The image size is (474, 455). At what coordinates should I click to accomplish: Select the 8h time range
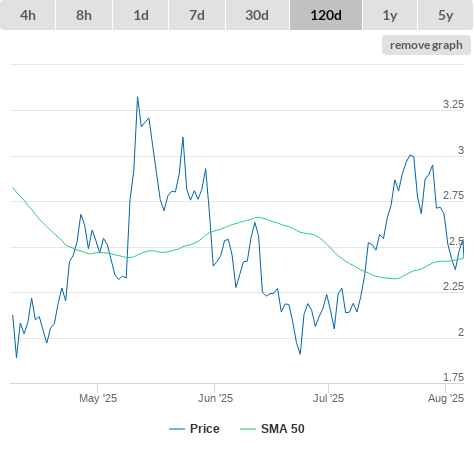tap(84, 15)
